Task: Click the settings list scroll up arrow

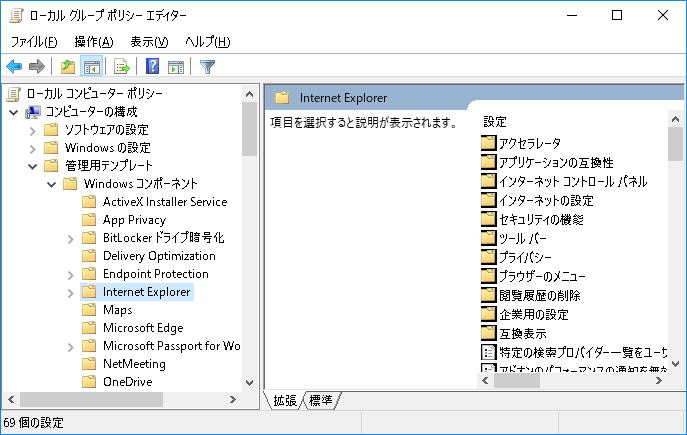Action: click(x=675, y=119)
